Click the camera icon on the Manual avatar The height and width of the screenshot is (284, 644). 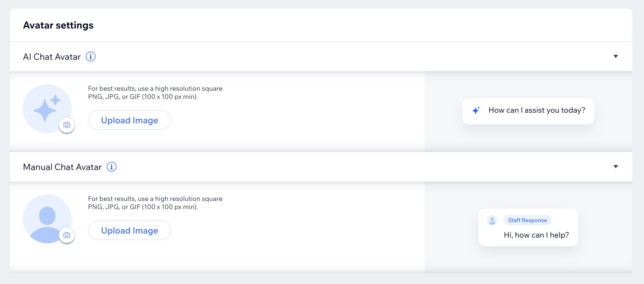point(67,235)
